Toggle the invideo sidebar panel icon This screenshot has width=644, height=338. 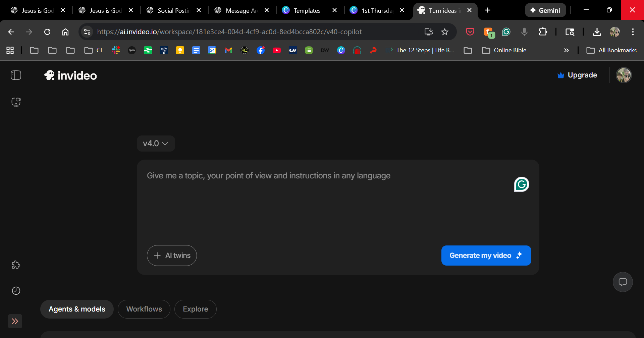(x=16, y=75)
